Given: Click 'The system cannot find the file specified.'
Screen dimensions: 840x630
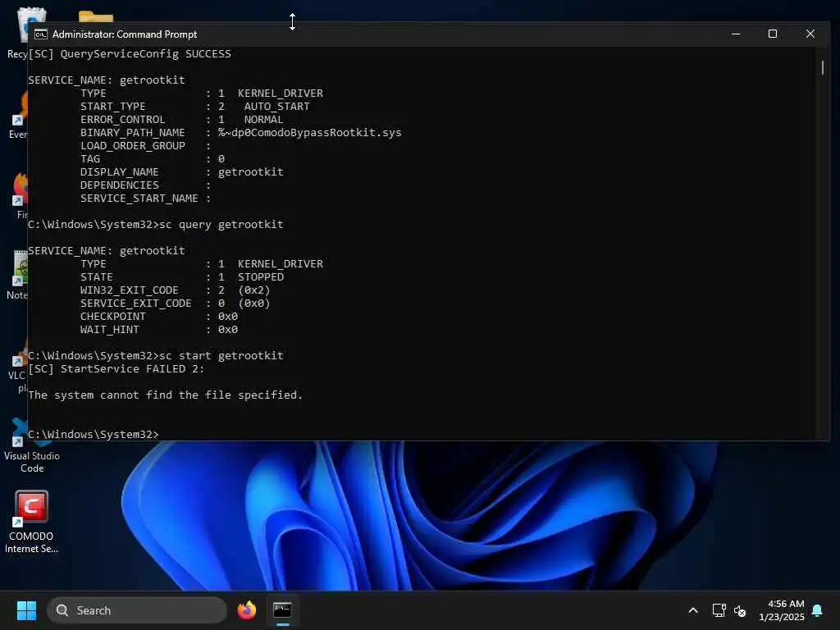Looking at the screenshot, I should pos(166,395).
